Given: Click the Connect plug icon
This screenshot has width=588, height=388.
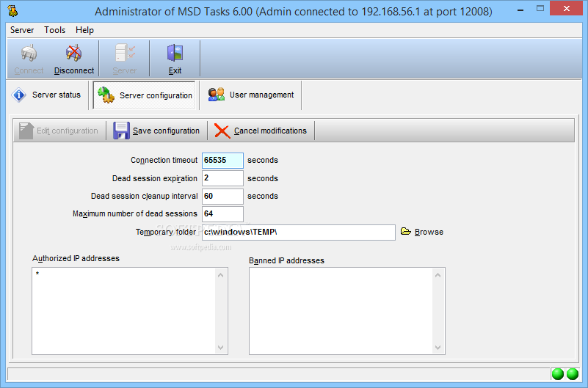Looking at the screenshot, I should tap(29, 53).
